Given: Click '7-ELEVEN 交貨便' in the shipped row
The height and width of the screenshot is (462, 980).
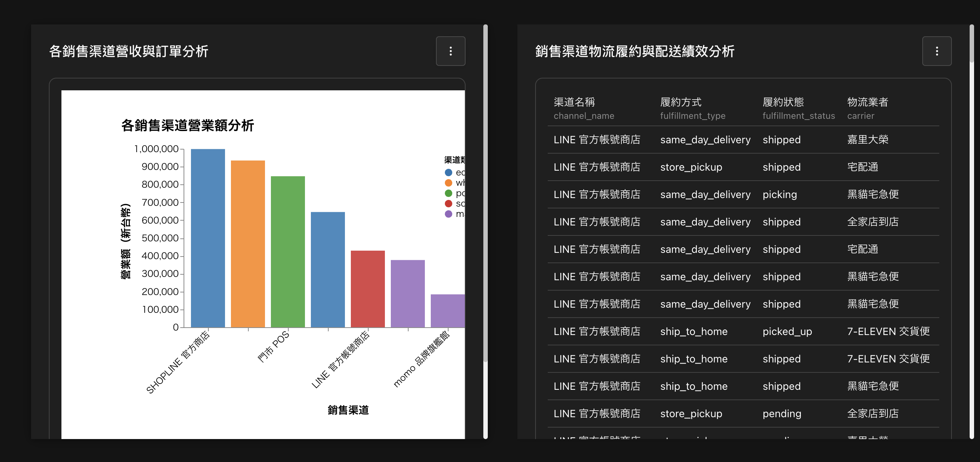Looking at the screenshot, I should [x=888, y=359].
